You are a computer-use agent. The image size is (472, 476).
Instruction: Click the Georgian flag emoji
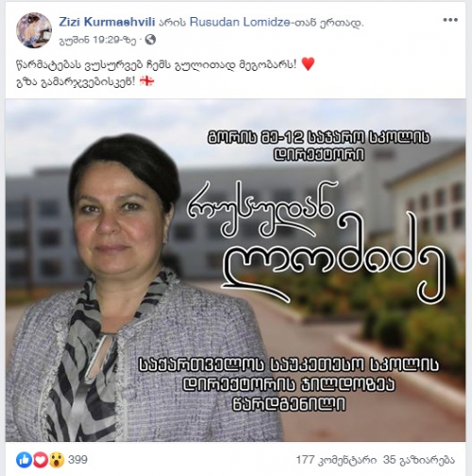(x=147, y=81)
